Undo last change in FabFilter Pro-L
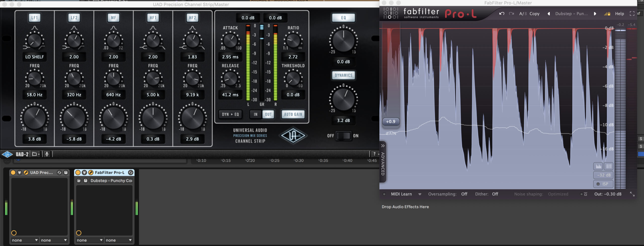644x246 pixels. pyautogui.click(x=502, y=14)
